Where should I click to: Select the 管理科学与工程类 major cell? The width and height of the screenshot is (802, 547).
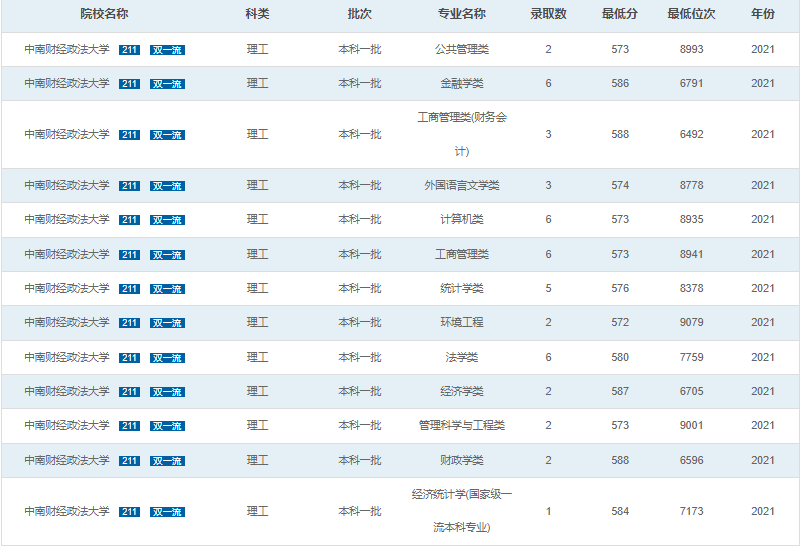[x=462, y=425]
